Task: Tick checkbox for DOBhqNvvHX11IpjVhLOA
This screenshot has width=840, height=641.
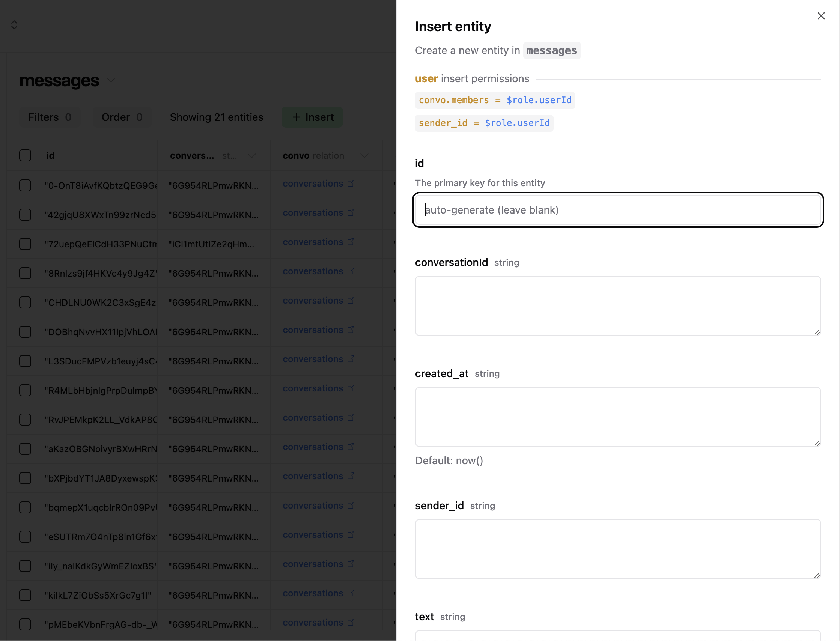Action: [25, 332]
